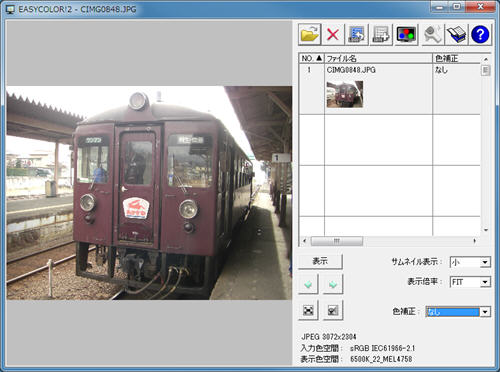Open the manual book icon

tap(456, 34)
